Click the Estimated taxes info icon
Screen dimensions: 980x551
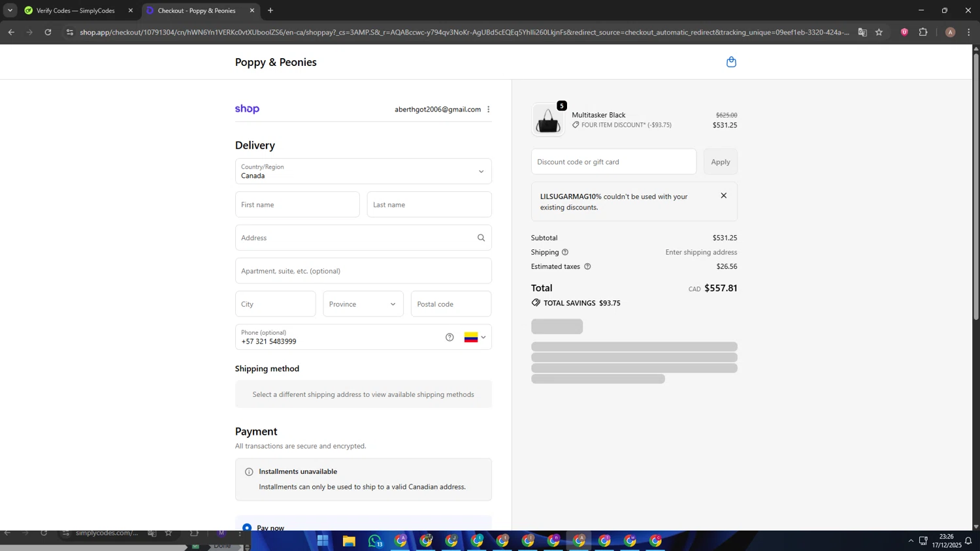(587, 266)
